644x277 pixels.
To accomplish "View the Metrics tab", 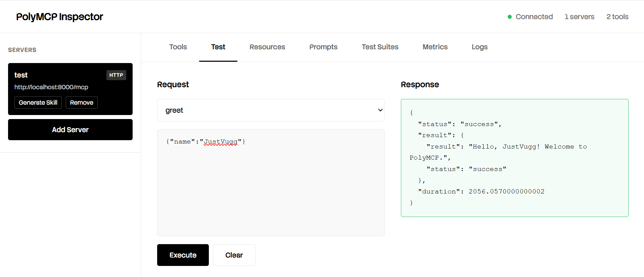I will click(435, 47).
